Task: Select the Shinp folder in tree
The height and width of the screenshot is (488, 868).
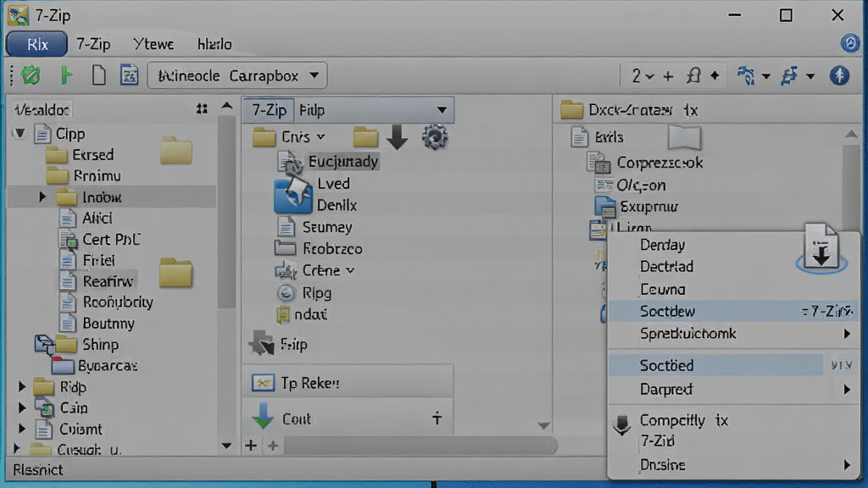Action: tap(87, 345)
